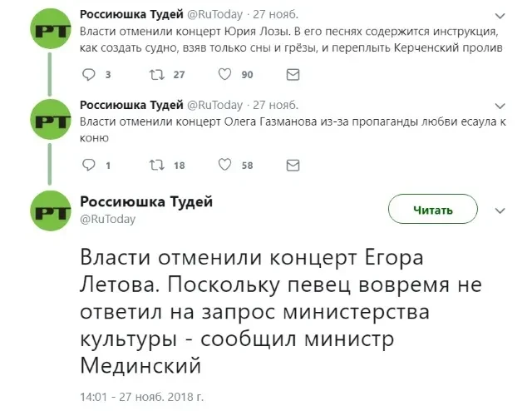Open chevron menu beside Читать button

click(499, 210)
